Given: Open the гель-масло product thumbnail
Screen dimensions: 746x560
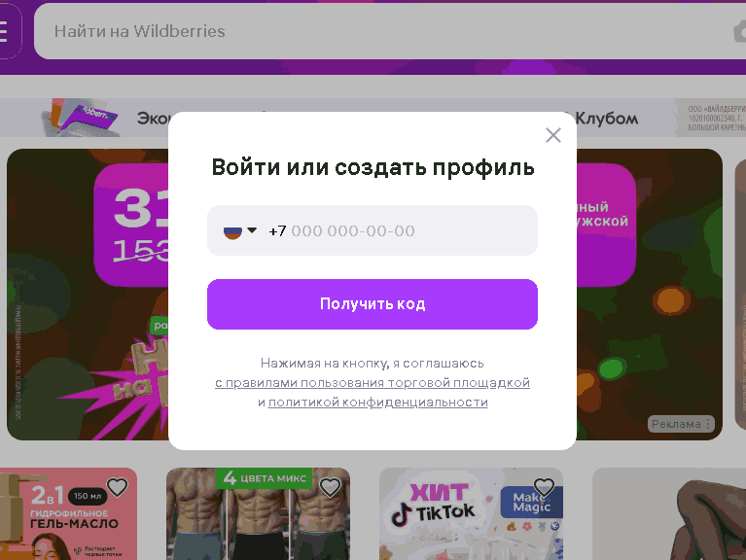Looking at the screenshot, I should (x=68, y=514).
